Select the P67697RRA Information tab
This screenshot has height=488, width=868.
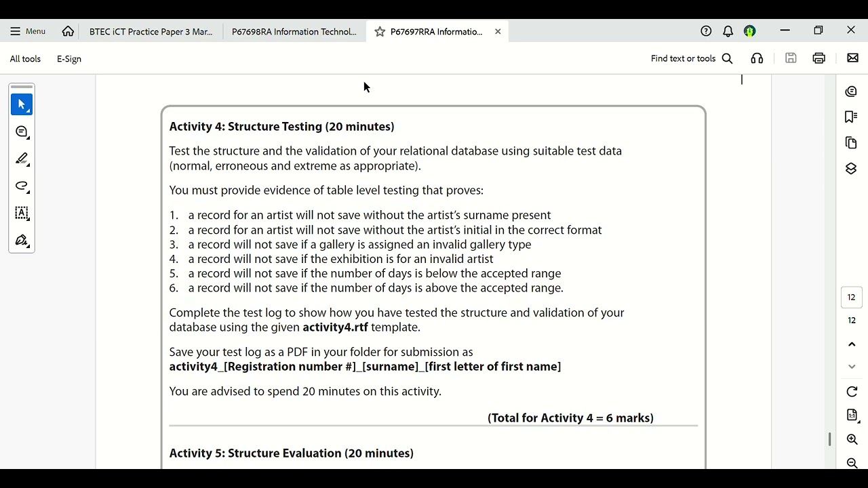coord(437,31)
